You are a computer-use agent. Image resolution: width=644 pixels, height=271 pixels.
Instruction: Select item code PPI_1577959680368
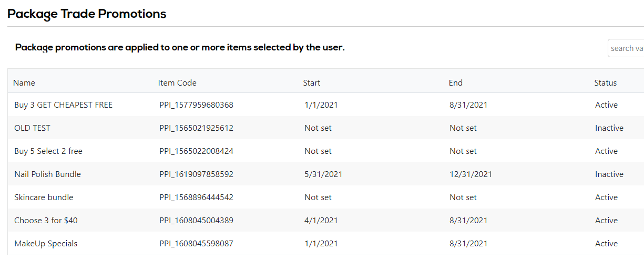(197, 105)
